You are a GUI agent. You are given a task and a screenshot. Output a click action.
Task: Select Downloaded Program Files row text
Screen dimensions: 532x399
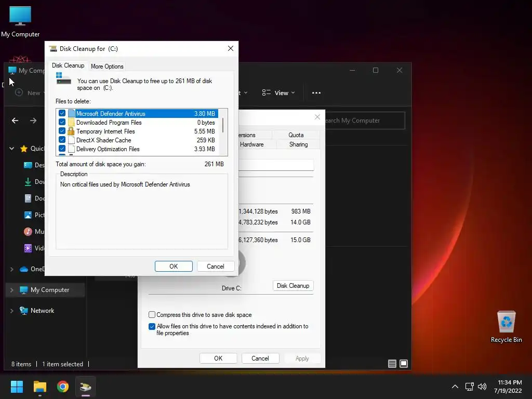tap(109, 123)
